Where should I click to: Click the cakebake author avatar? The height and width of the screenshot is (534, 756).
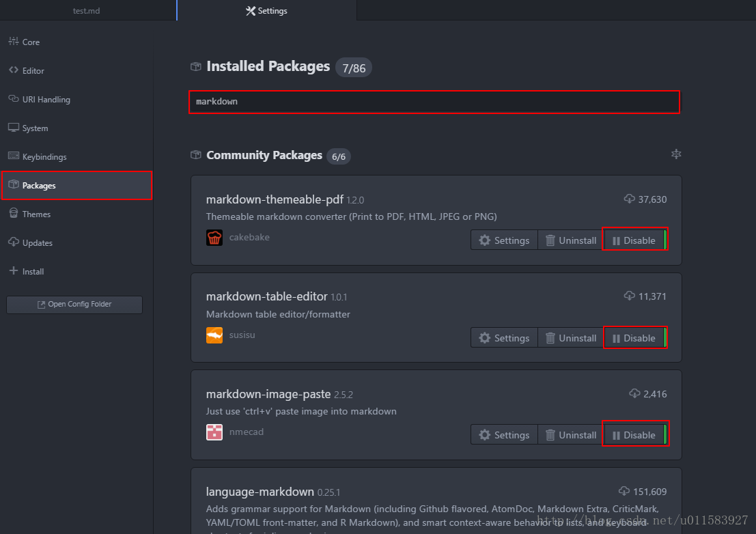coord(214,238)
